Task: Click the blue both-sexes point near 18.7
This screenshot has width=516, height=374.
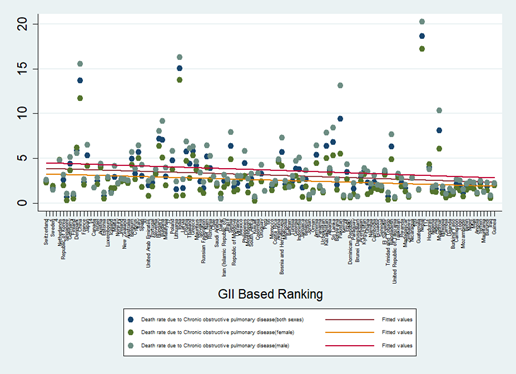Action: tap(422, 36)
